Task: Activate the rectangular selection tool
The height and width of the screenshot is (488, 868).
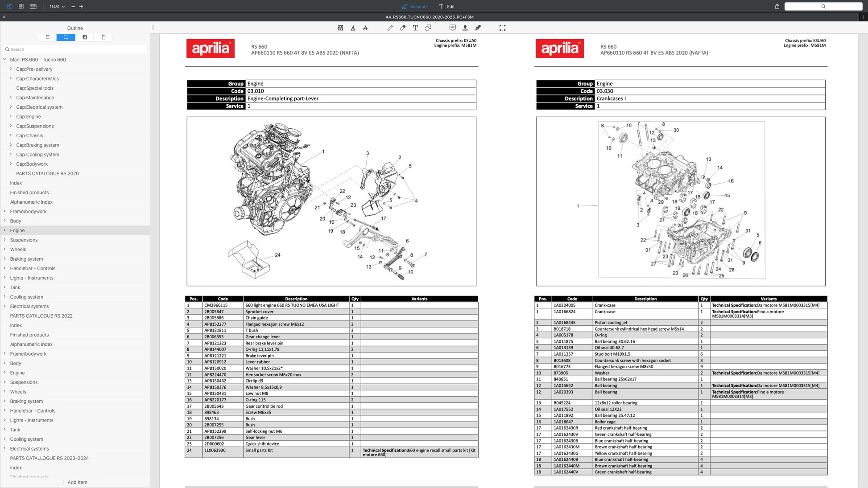Action: (x=502, y=28)
